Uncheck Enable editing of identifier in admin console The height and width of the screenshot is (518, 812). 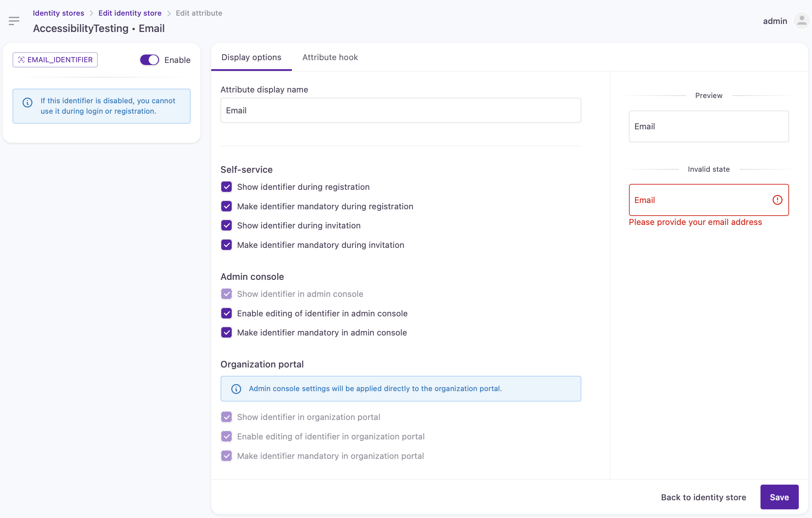coord(226,314)
